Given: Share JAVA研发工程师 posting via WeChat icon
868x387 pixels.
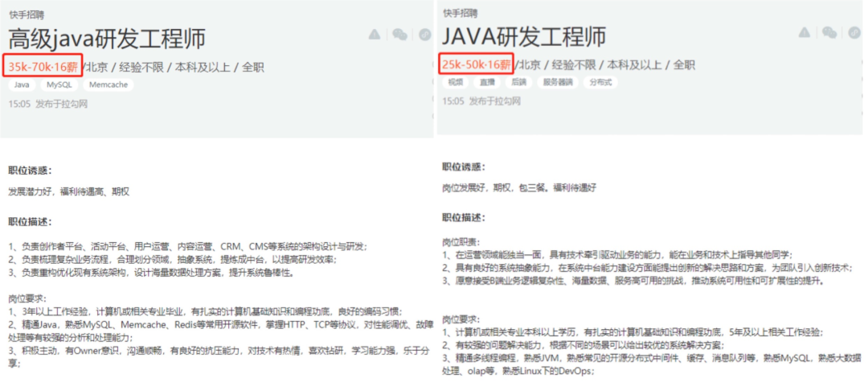Looking at the screenshot, I should pos(829,33).
